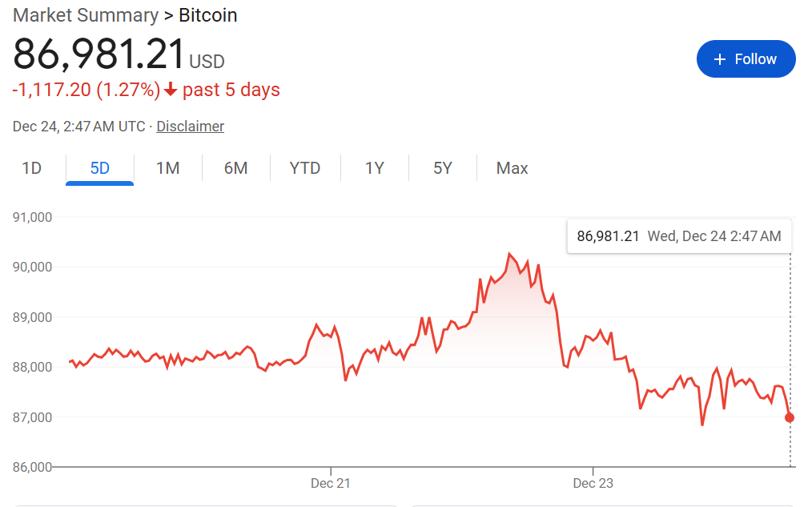The image size is (812, 507).
Task: Open the Disclaimer link
Action: coord(190,127)
